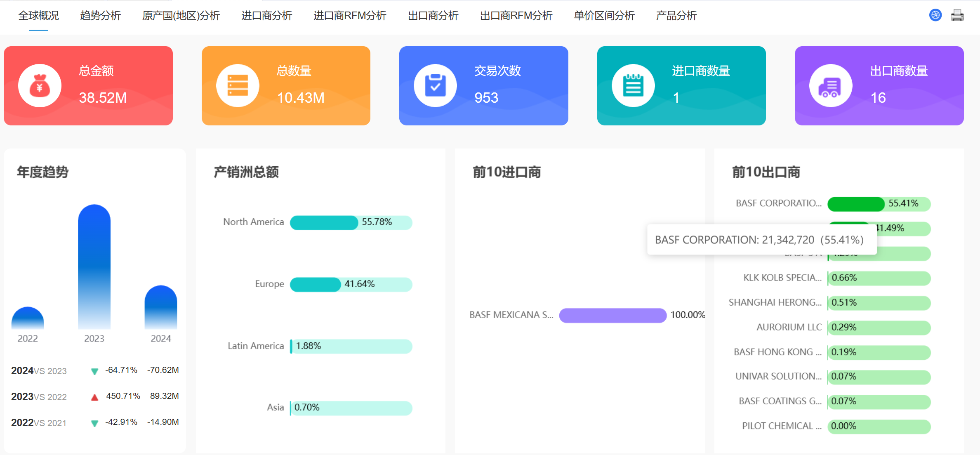Click the money bag icon on 总金额 card
This screenshot has width=980, height=455.
coord(40,85)
